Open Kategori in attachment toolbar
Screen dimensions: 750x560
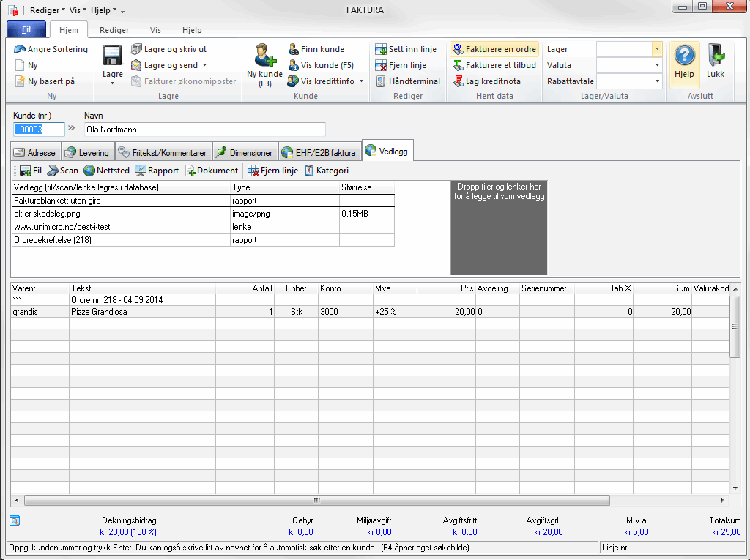(x=326, y=171)
